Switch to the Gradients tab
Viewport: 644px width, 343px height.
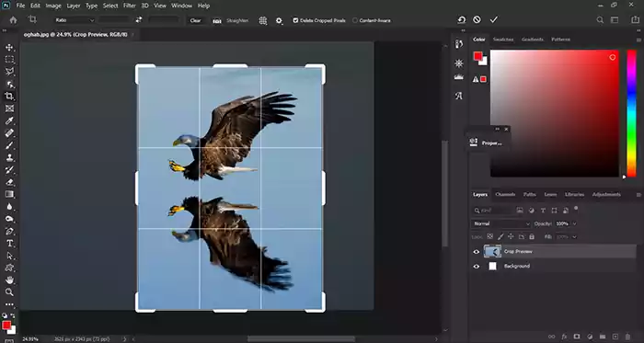click(533, 40)
